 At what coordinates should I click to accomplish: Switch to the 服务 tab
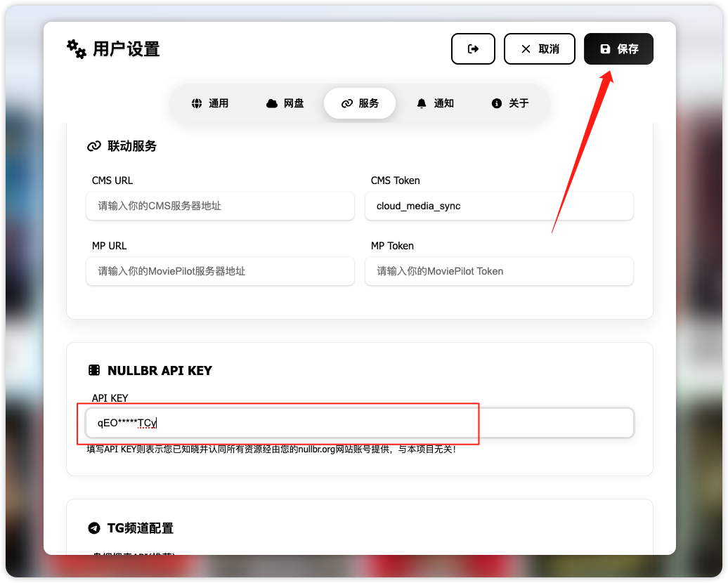coord(360,103)
